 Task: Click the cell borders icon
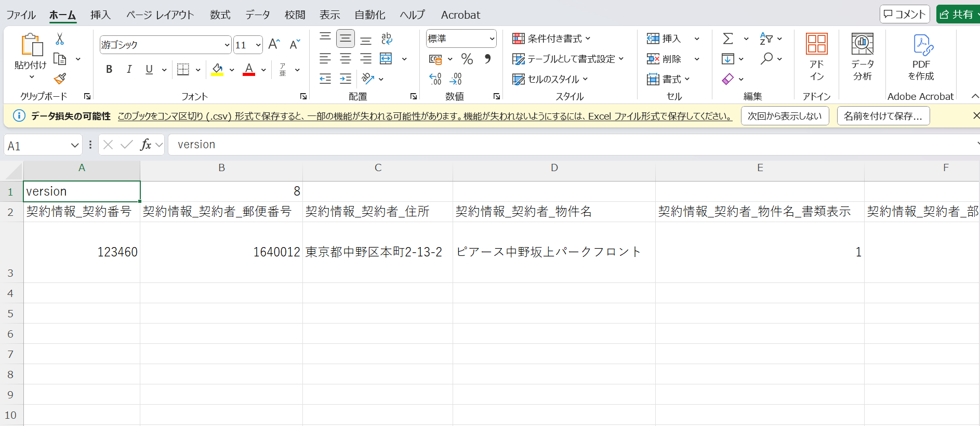(183, 69)
